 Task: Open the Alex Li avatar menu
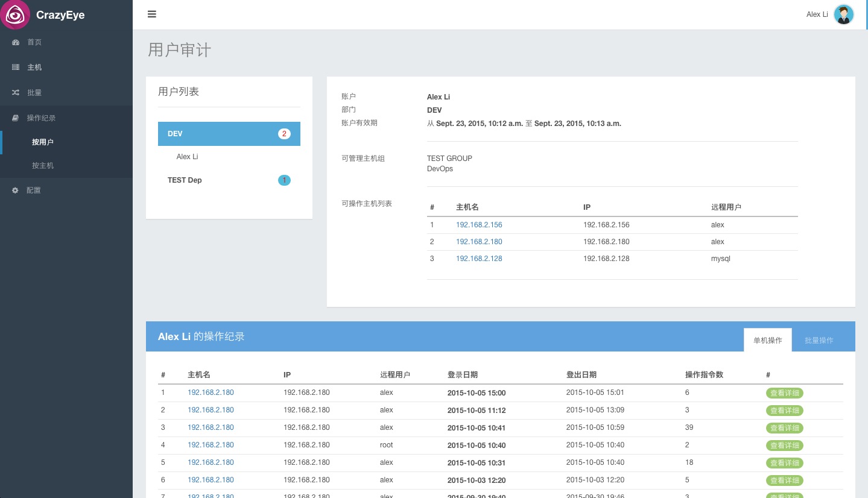click(x=843, y=14)
